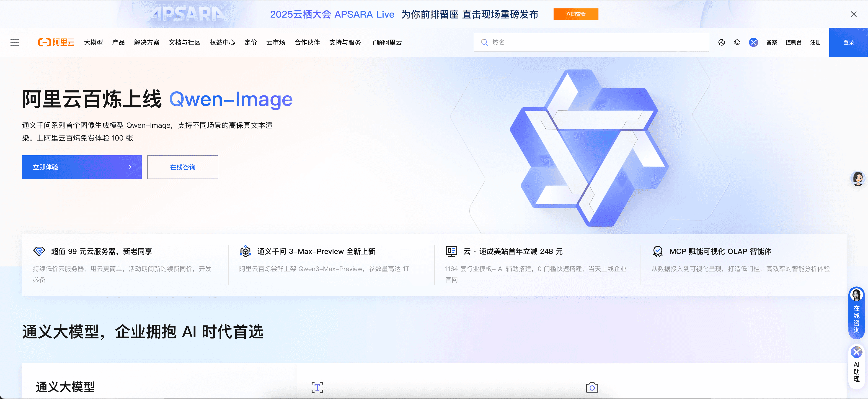Viewport: 868px width, 399px height.
Task: Open the AI 助理 floating widget
Action: (856, 366)
